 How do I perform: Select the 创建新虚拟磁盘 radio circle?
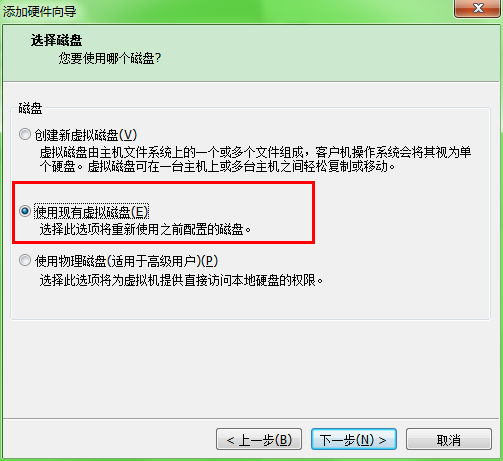coord(25,134)
